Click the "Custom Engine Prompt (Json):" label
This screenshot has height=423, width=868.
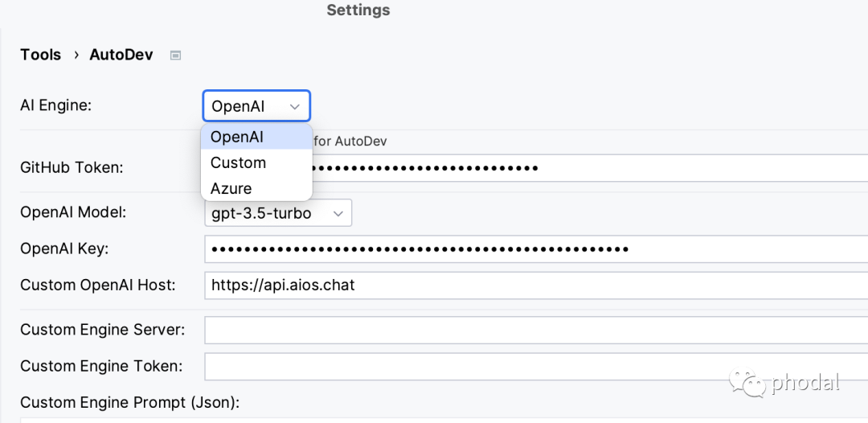[130, 402]
